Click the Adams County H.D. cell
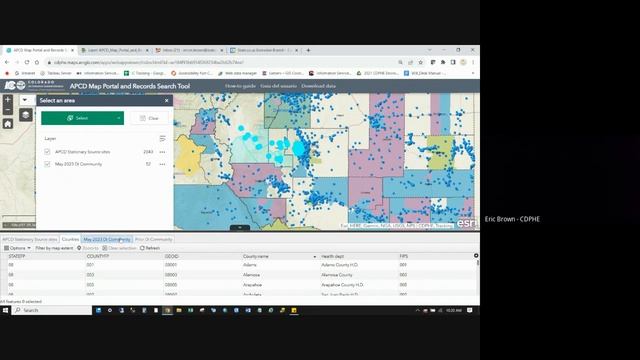640x360 pixels. [340, 265]
